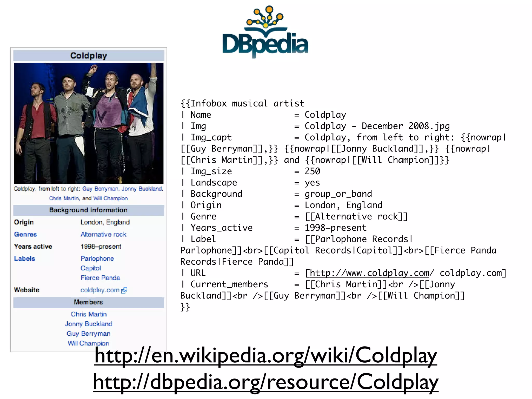Click the {{Infobox musical artist line
The width and height of the screenshot is (532, 399).
click(x=242, y=103)
